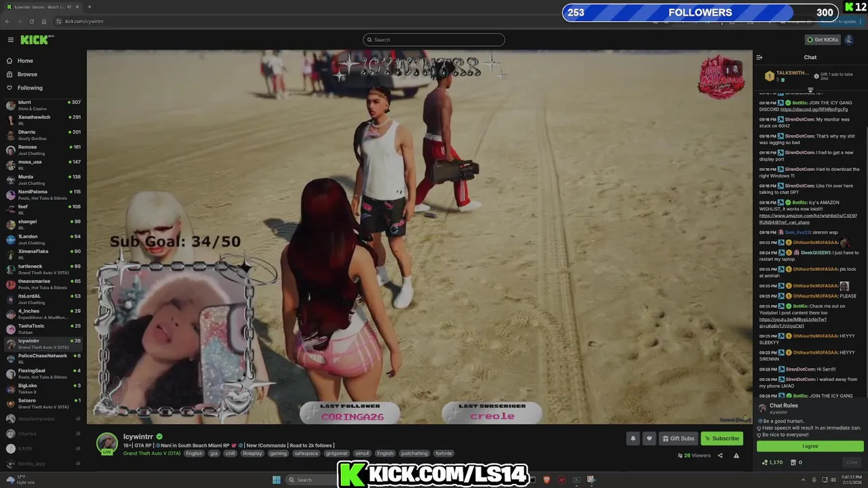
Task: Select the girlgamer tag
Action: click(336, 453)
